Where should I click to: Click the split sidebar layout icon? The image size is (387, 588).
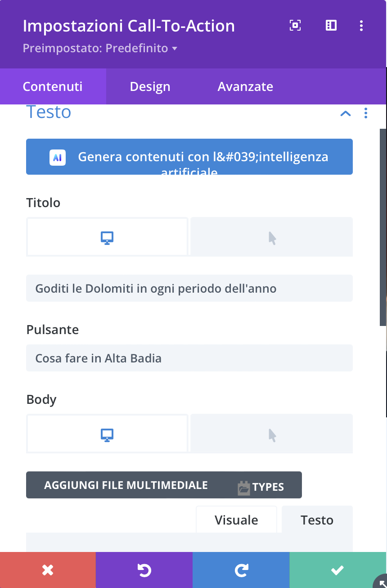pyautogui.click(x=331, y=26)
